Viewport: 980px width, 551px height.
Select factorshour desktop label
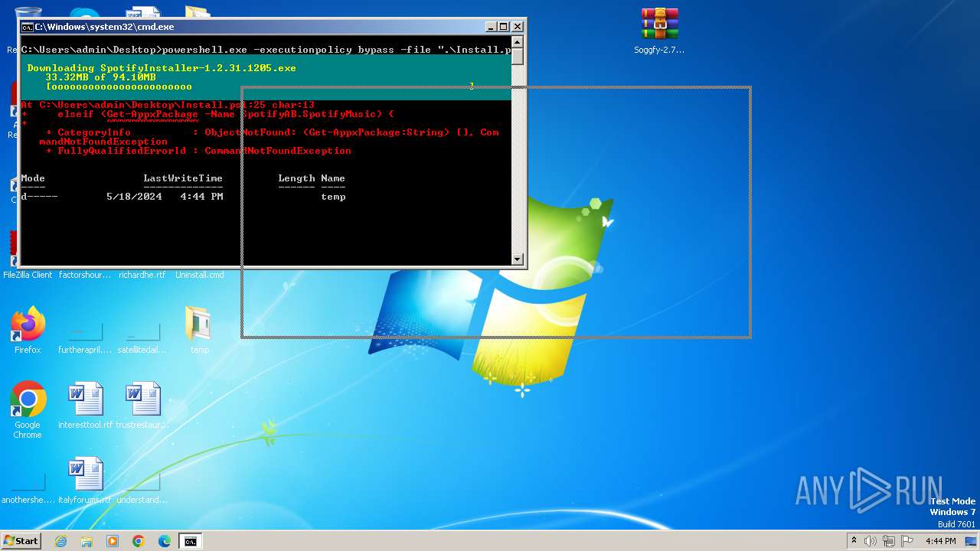tap(85, 275)
